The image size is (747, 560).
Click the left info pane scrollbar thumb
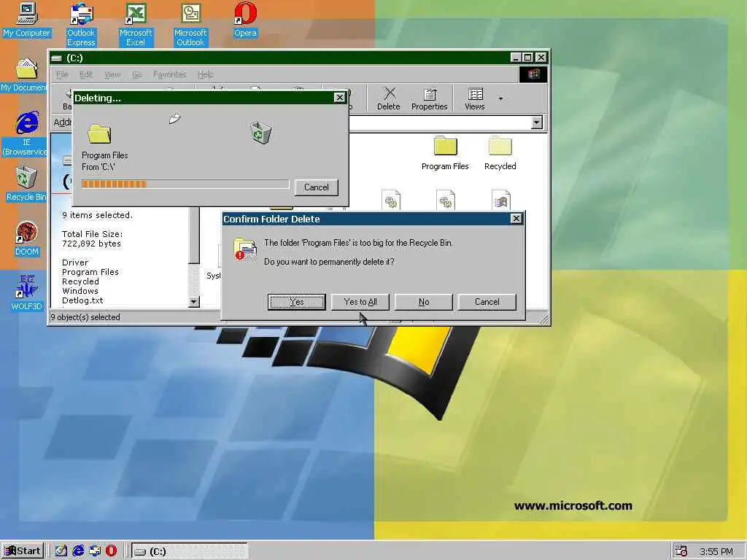point(194,236)
